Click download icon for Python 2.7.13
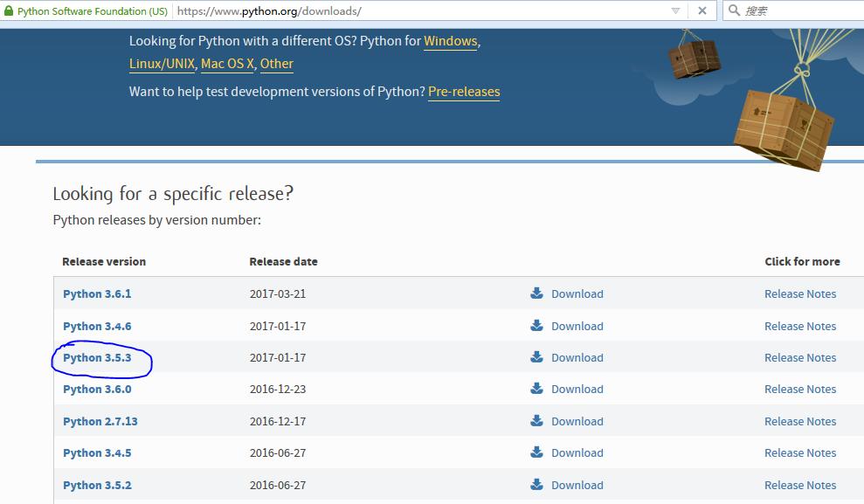 coord(536,421)
